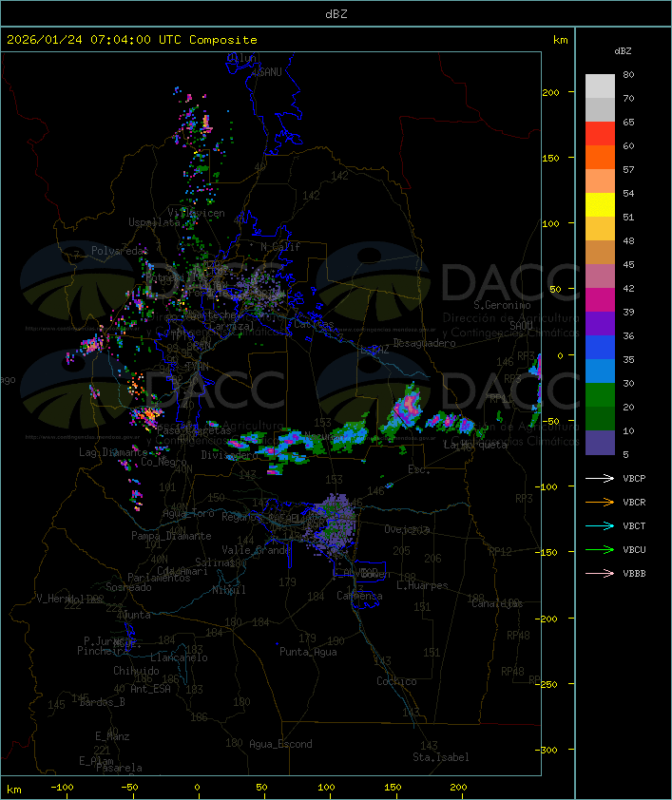Click the cyan VBCT arrow icon

600,526
